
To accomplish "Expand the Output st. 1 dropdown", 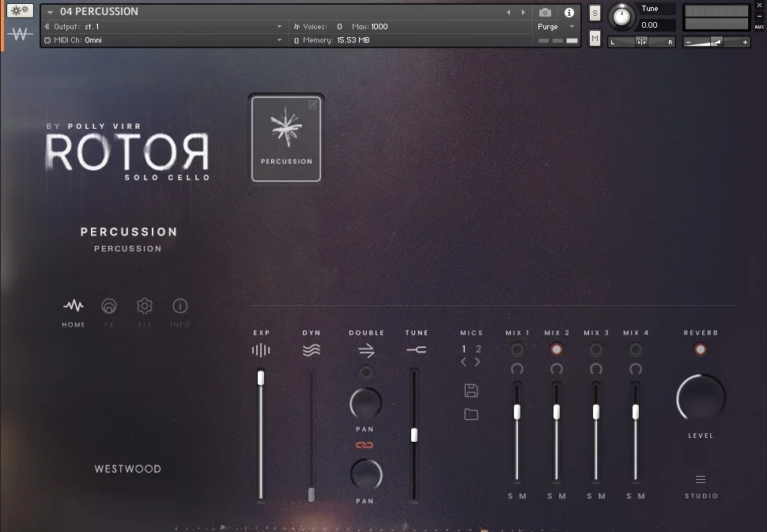I will (x=279, y=26).
